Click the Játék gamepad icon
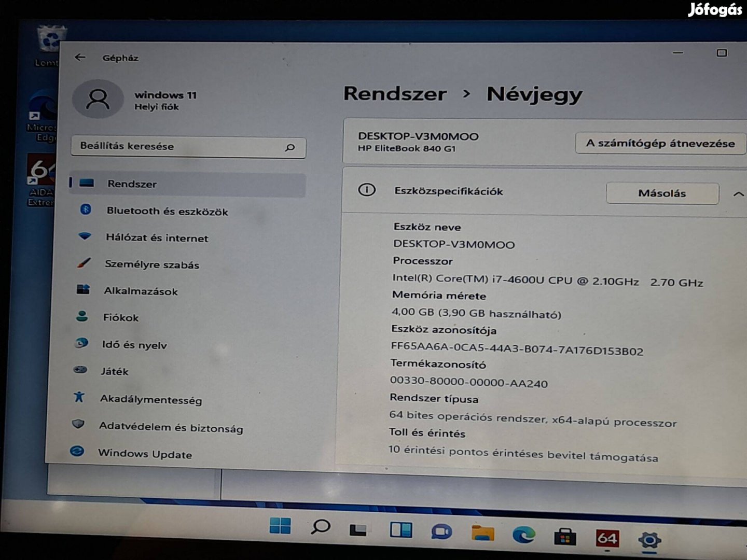Screen dimensions: 747x560 [80, 370]
